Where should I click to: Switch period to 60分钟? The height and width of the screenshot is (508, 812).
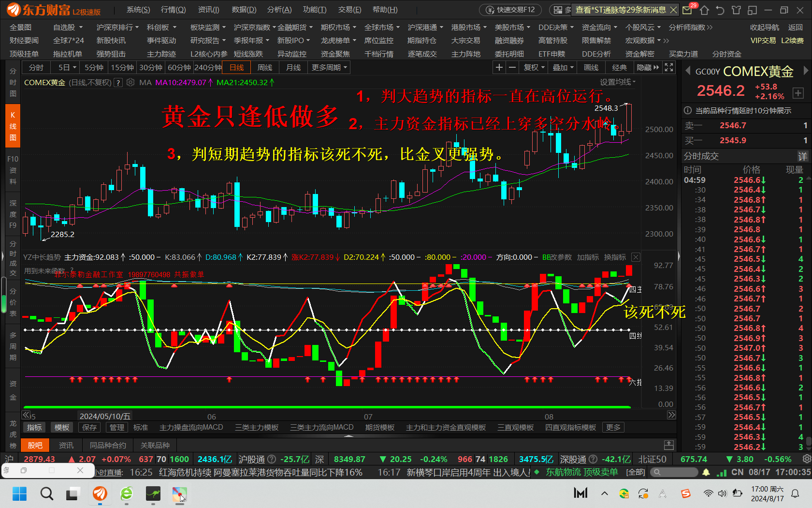[x=179, y=68]
